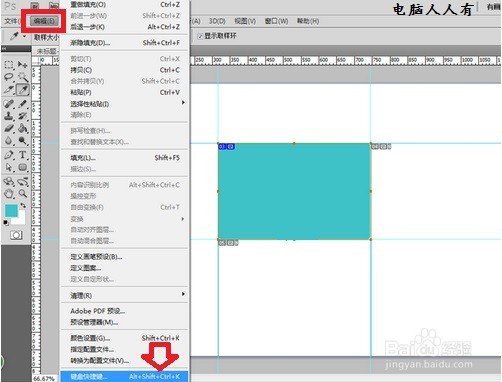
Task: Choose 重做填充(O) from the menu
Action: pyautogui.click(x=124, y=5)
